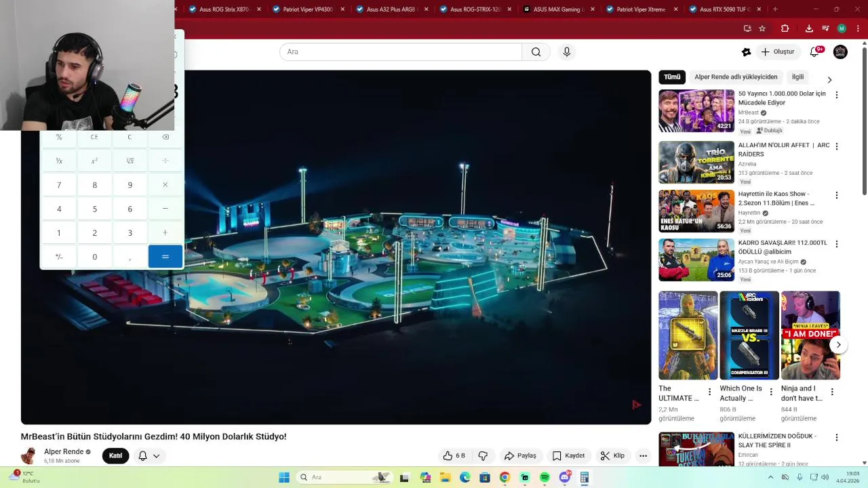
Task: Click the install/cast icon in address bar
Action: pyautogui.click(x=747, y=28)
